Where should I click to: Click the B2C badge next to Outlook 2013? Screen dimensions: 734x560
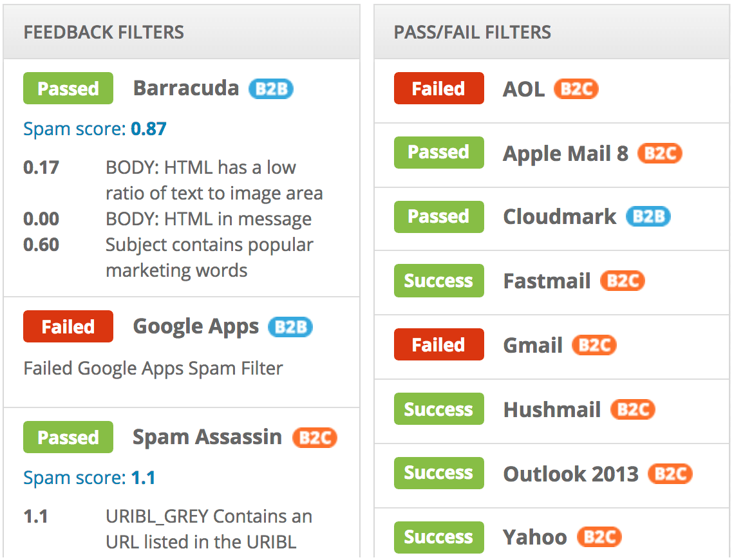(670, 474)
